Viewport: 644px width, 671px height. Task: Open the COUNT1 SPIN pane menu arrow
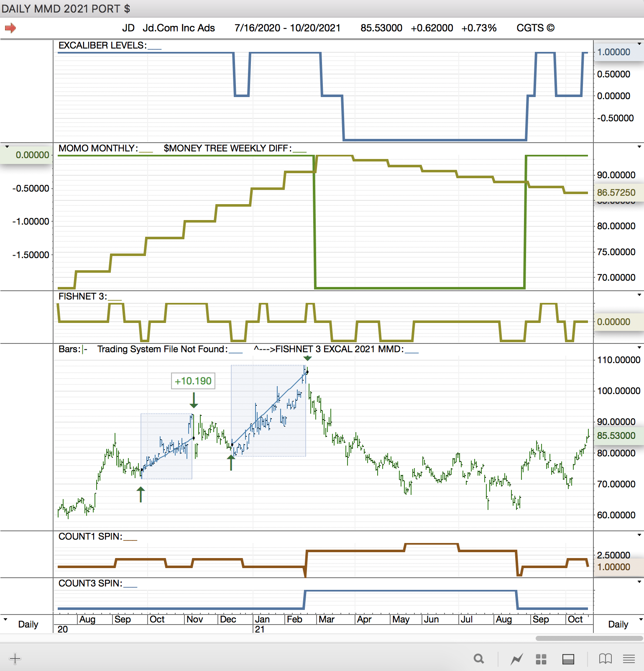click(x=639, y=535)
